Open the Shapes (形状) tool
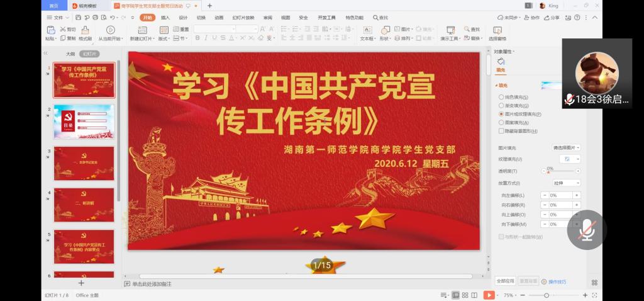 click(385, 31)
